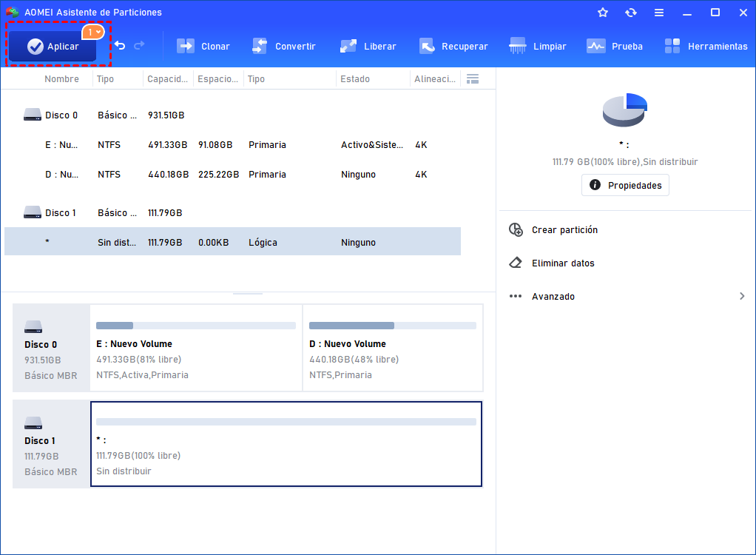Expand the Avanzado submenu chevron
Screen dimensions: 756x555
click(x=742, y=297)
